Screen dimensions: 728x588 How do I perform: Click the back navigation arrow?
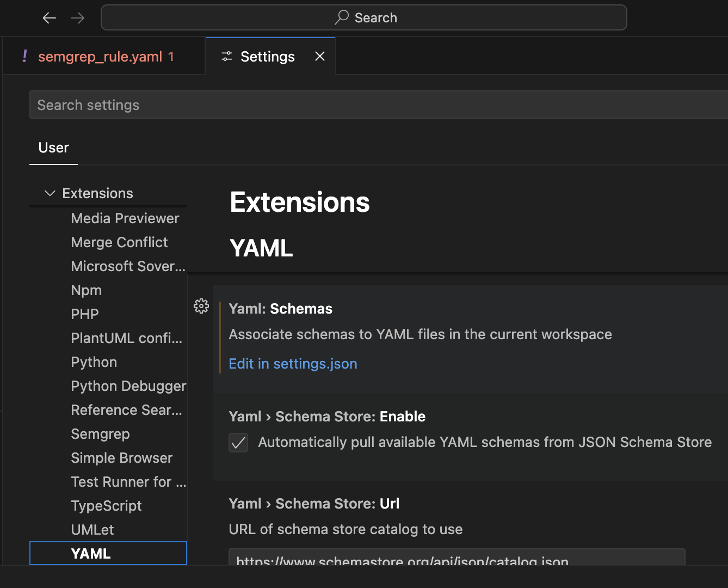tap(49, 17)
